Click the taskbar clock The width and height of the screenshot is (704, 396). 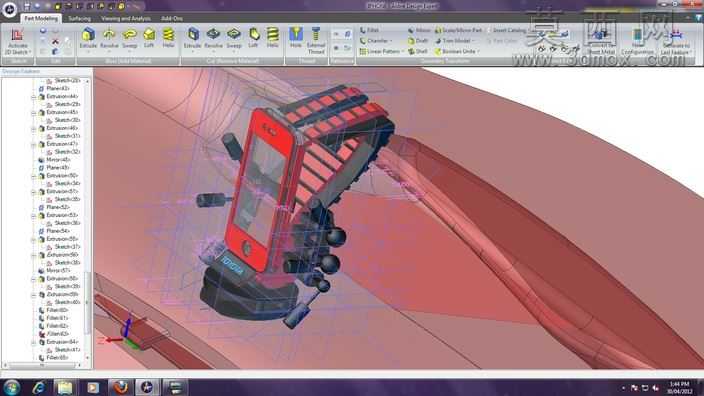tap(679, 387)
